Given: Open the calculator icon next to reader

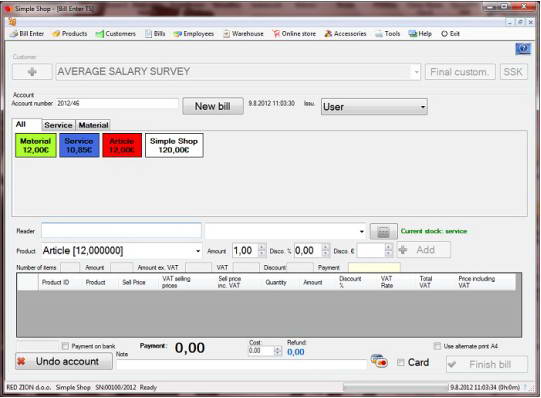Looking at the screenshot, I should tap(383, 232).
